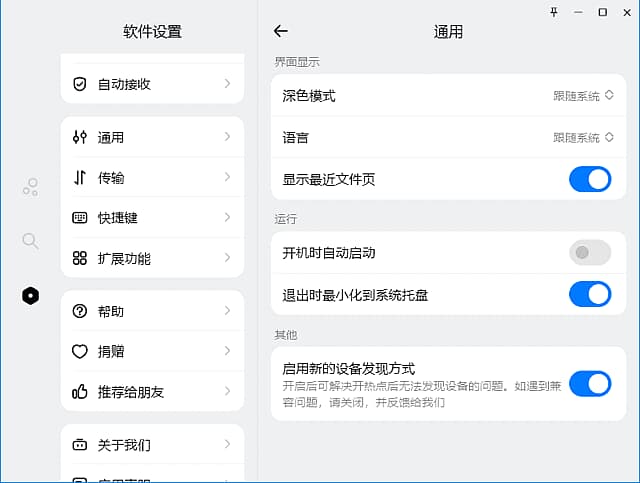Select the hexagon settings icon in left sidebar
This screenshot has width=640, height=483.
[31, 295]
